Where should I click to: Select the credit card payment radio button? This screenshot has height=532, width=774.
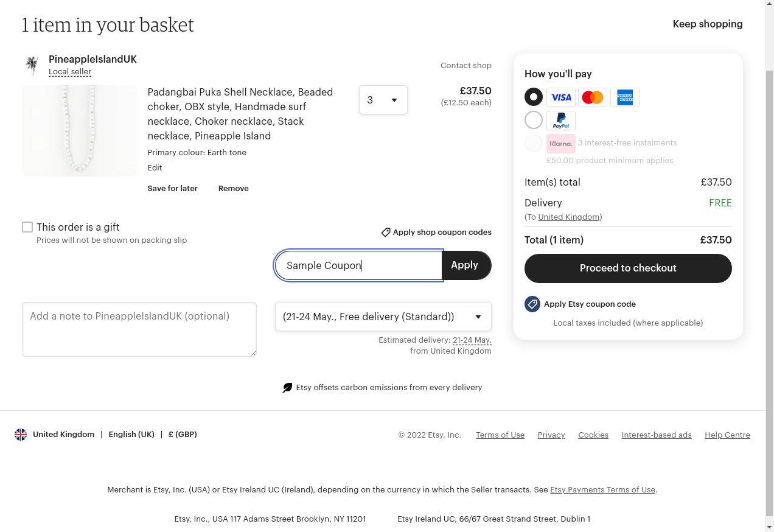click(x=534, y=97)
